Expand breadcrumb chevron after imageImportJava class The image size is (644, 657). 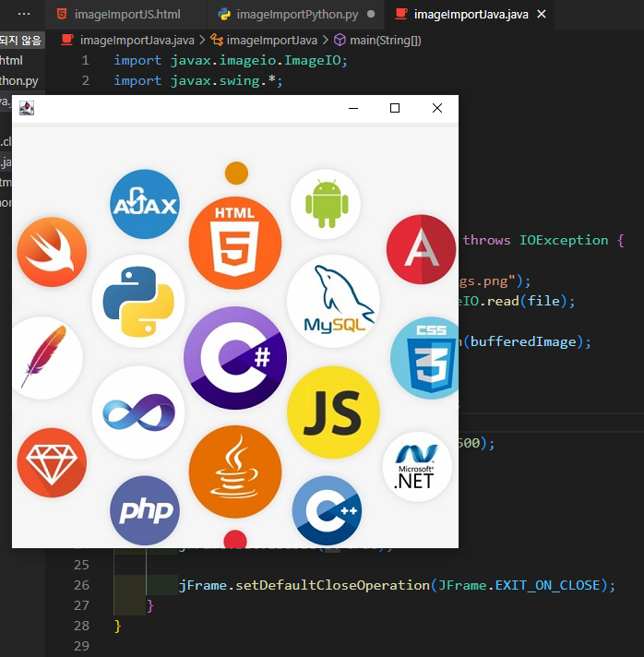[x=326, y=41]
